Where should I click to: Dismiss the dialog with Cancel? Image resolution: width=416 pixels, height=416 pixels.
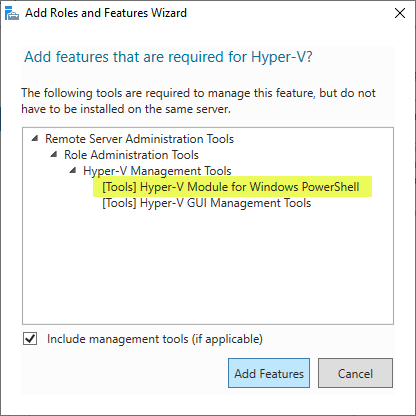[355, 373]
